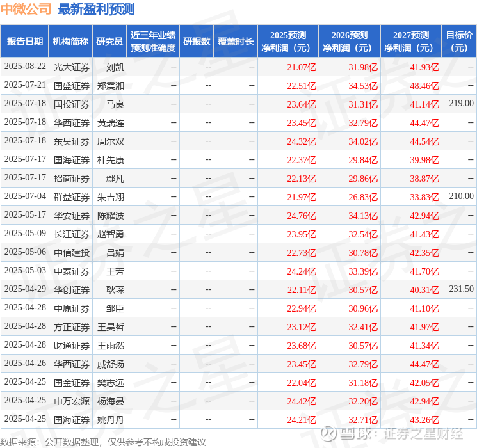Click analyst name 樊志远
This screenshot has height=448, width=477.
111,383
